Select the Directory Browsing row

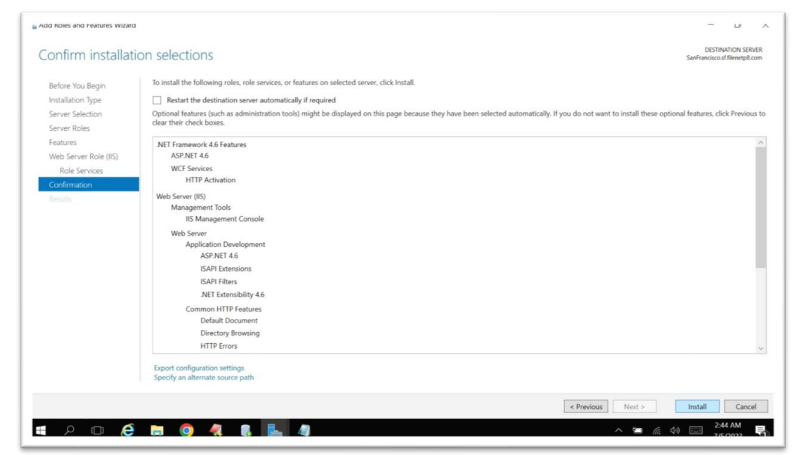230,333
